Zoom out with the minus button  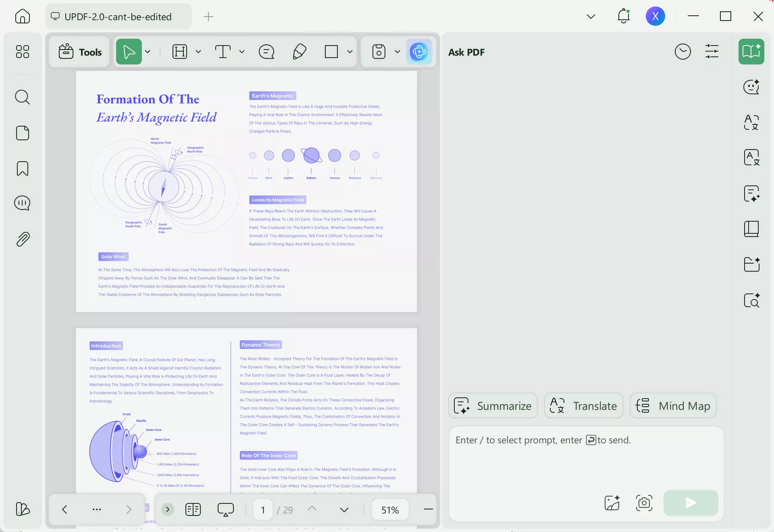pyautogui.click(x=428, y=509)
